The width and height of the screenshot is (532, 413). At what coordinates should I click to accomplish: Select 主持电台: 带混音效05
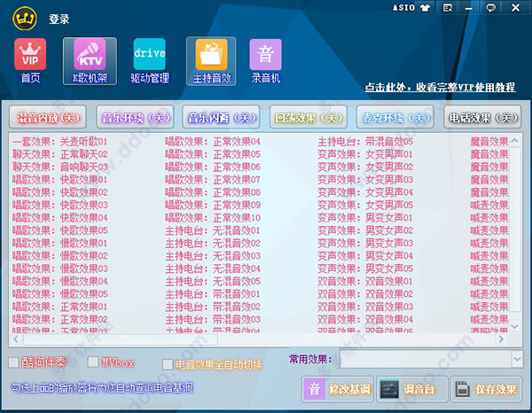pos(365,142)
